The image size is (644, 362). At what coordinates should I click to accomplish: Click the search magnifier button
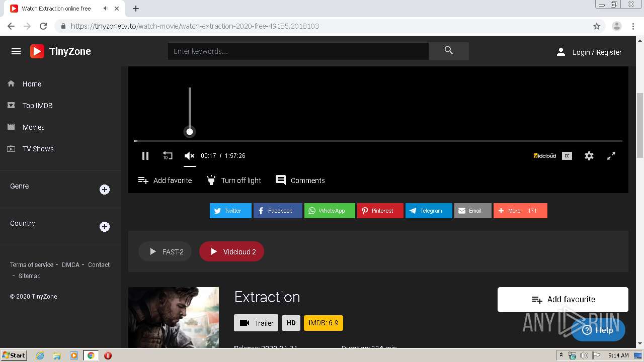[x=449, y=51]
